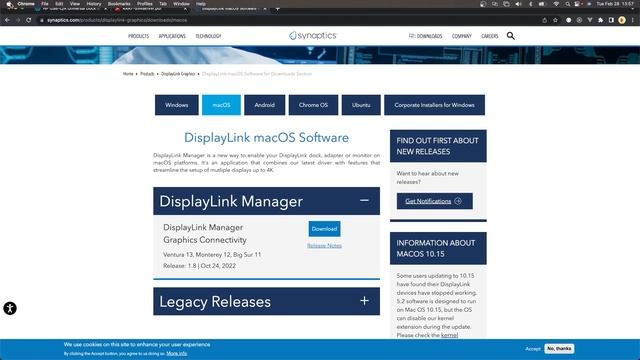Viewport: 640px width, 360px height.
Task: Open the Chrome Bookmarks menu
Action: pos(119,4)
